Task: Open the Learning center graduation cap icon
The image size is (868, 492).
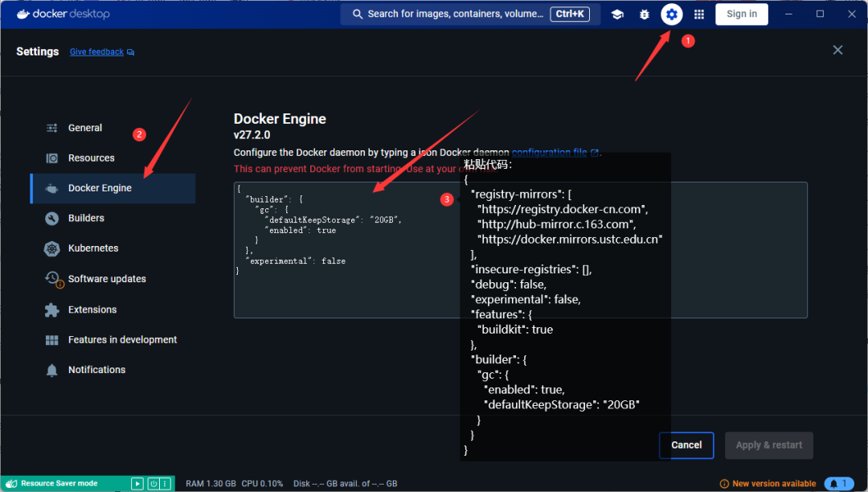Action: coord(617,14)
